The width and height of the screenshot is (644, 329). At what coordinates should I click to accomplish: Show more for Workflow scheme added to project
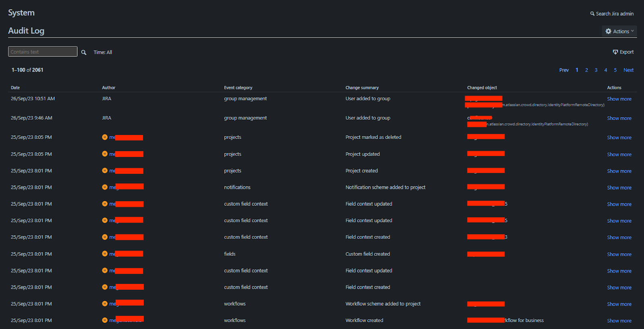pyautogui.click(x=619, y=304)
